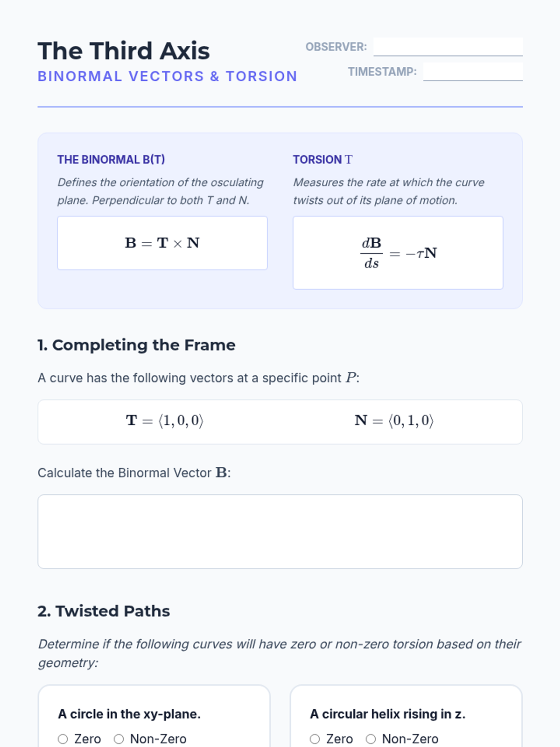This screenshot has height=747, width=560.
Task: Click the "A circular helix rising in z." label
Action: 387,714
